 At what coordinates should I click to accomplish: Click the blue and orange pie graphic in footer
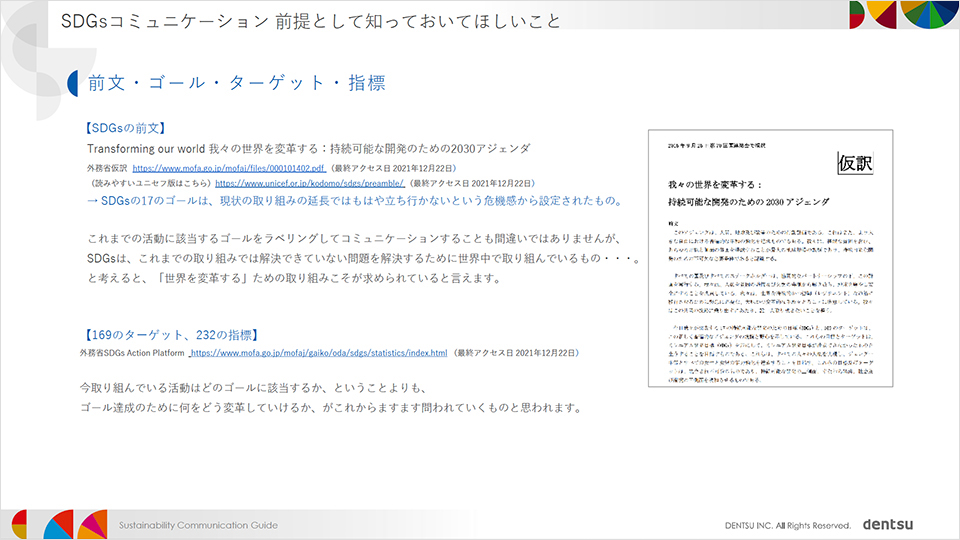[57, 524]
